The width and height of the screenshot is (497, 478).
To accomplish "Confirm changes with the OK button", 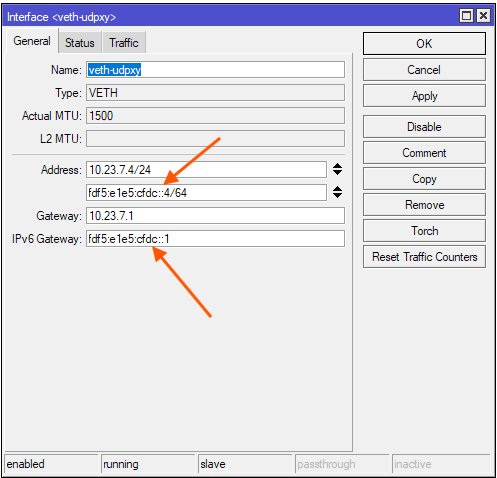I will click(x=424, y=44).
